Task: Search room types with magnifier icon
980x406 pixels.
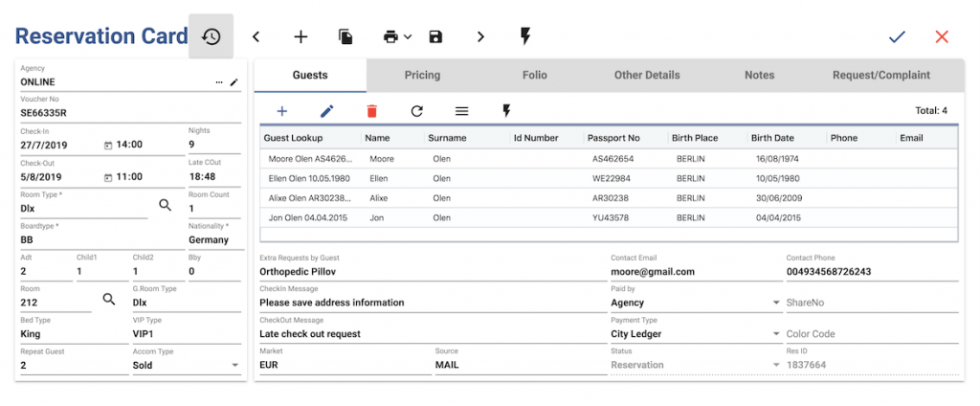Action: tap(165, 205)
